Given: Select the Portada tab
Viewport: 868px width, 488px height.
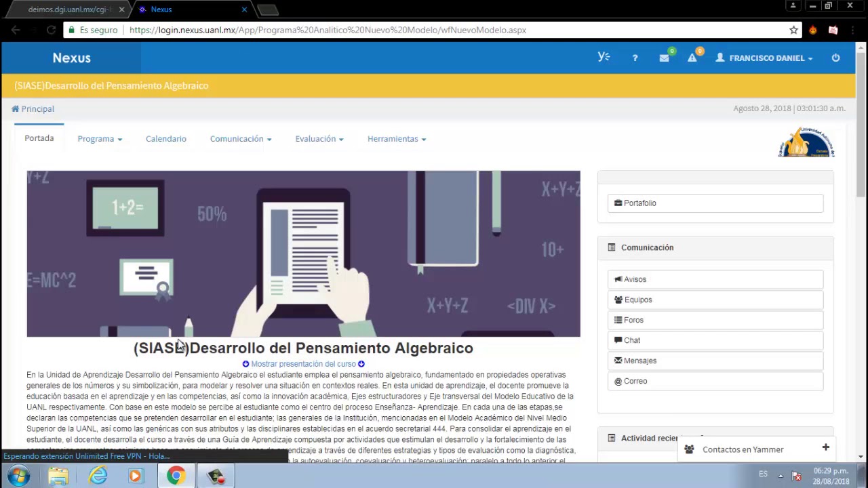Looking at the screenshot, I should pos(39,138).
